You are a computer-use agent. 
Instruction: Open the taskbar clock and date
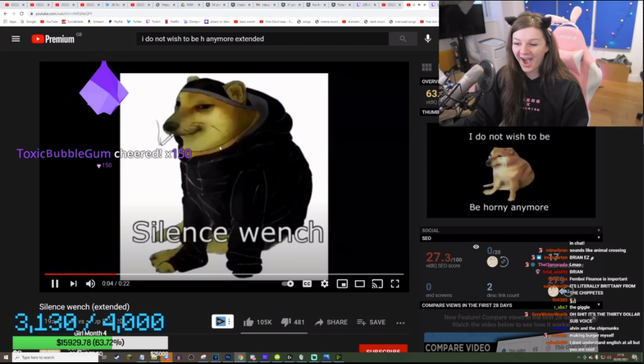click(620, 357)
